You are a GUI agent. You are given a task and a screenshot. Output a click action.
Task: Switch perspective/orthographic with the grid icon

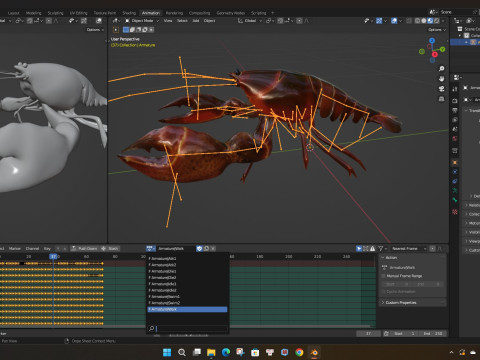(442, 99)
